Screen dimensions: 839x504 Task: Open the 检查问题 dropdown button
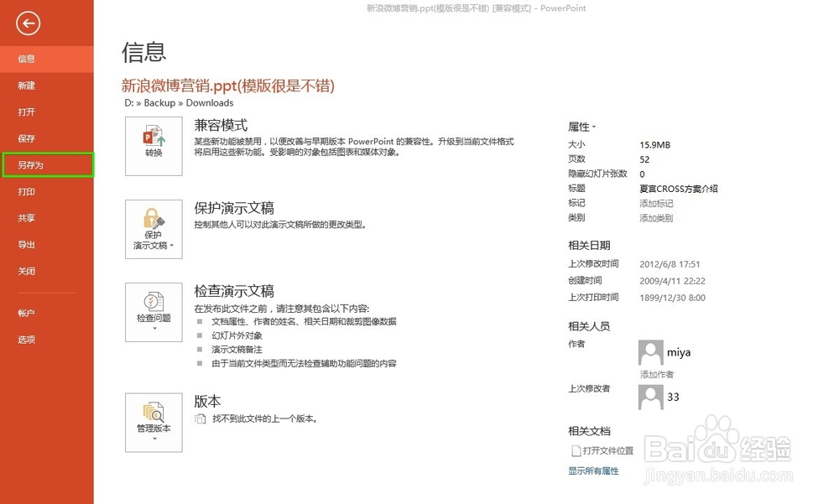pyautogui.click(x=154, y=312)
